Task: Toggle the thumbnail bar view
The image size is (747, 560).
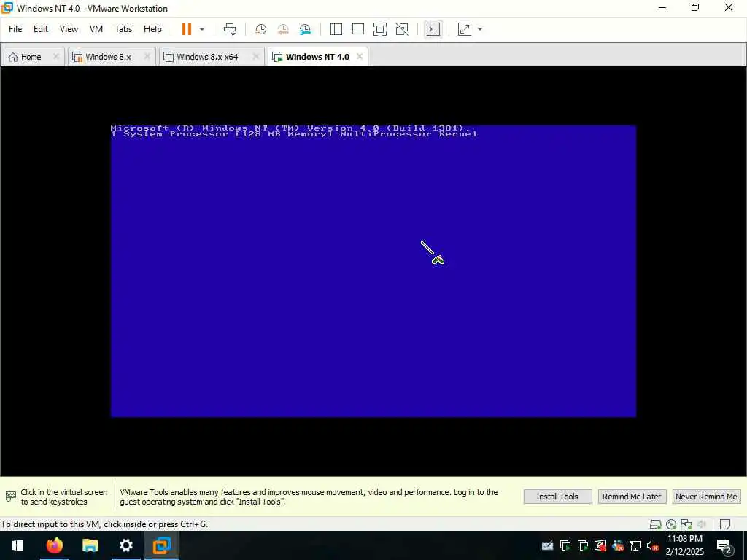Action: [357, 29]
